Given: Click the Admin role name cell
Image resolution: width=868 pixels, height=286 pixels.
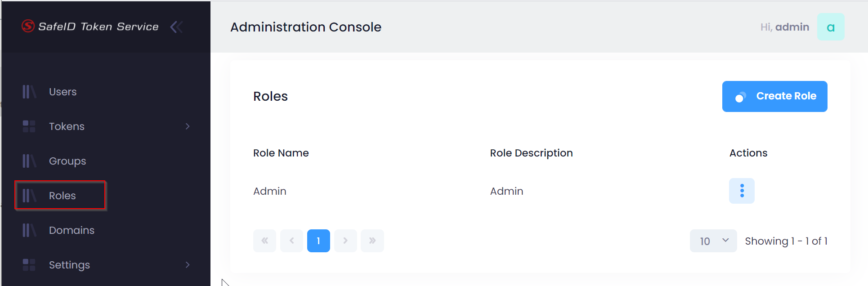Looking at the screenshot, I should (270, 191).
